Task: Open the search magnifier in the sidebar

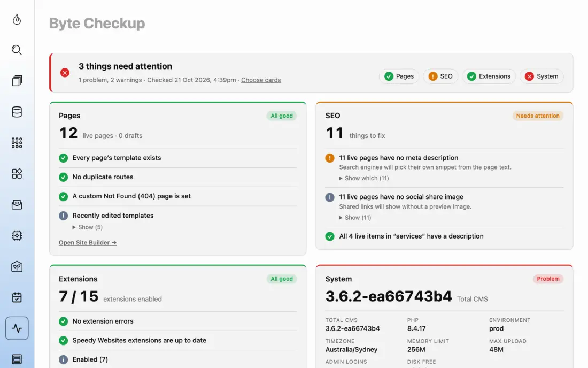Action: 17,50
